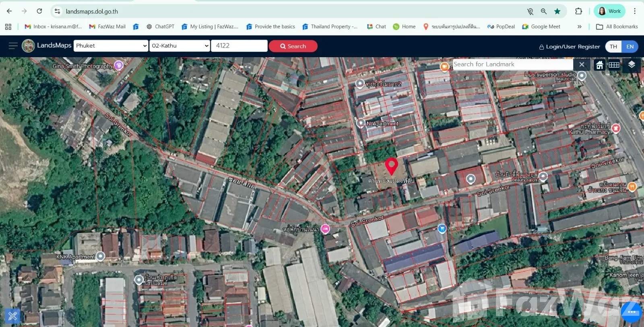
Task: Switch language to EN
Action: point(630,47)
